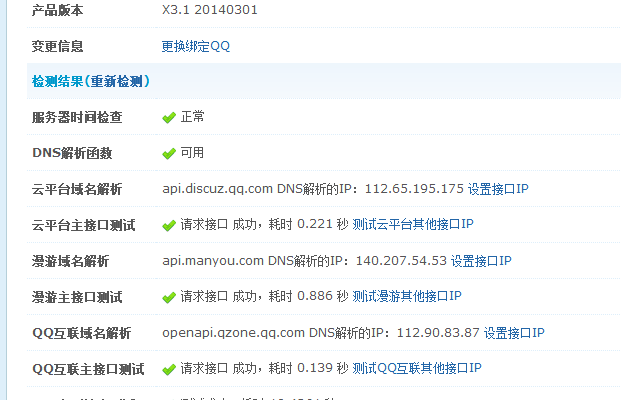Click the 云平台主接口测试 label
621x400 pixels.
tap(84, 225)
